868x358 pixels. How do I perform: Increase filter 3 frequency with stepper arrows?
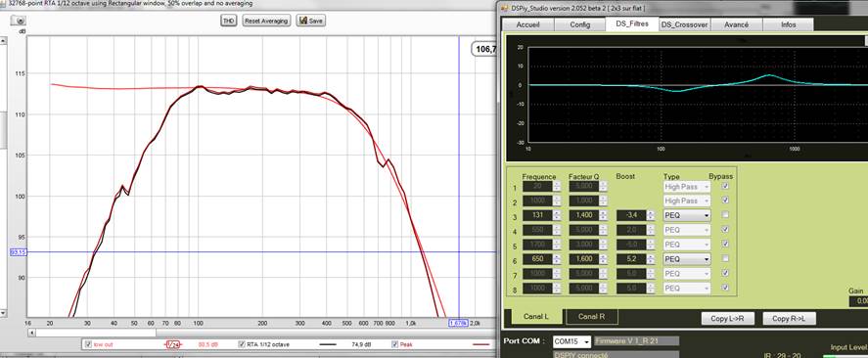tap(557, 213)
